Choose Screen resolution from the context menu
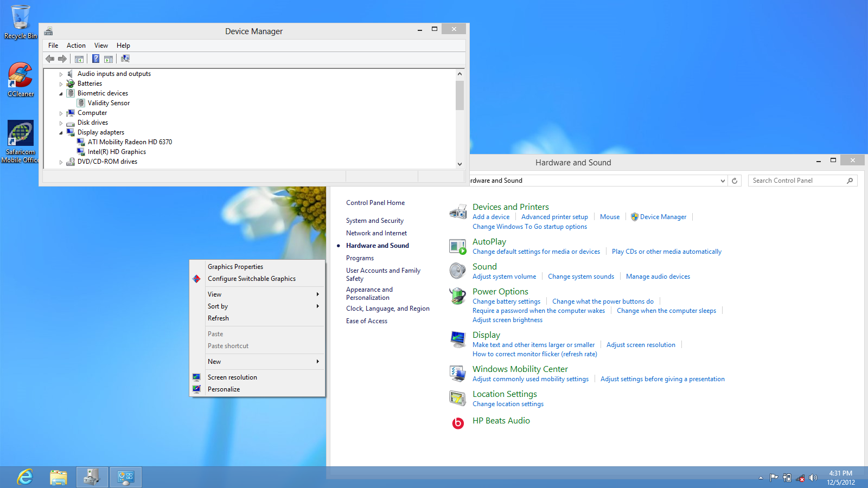 coord(232,377)
